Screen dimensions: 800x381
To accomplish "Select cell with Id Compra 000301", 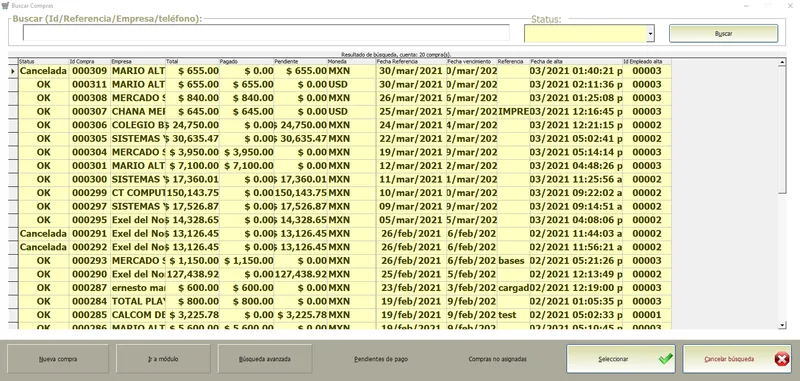I will 89,166.
